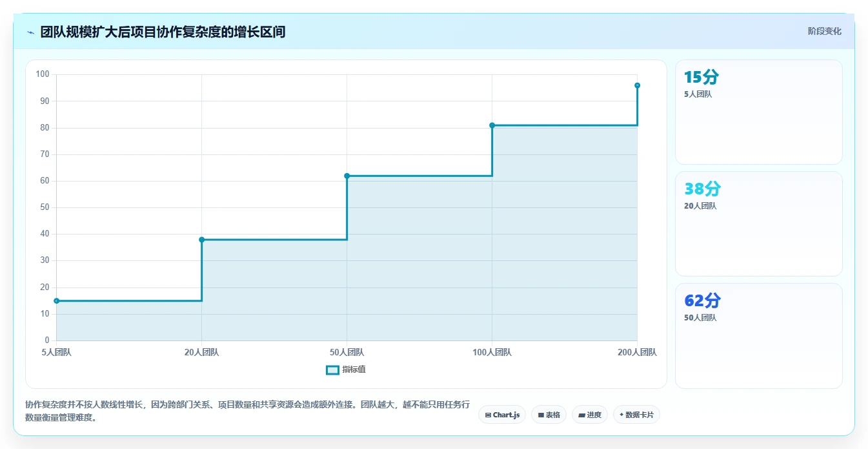Click the data point at 100人团队
Image resolution: width=868 pixels, height=449 pixels.
[492, 125]
